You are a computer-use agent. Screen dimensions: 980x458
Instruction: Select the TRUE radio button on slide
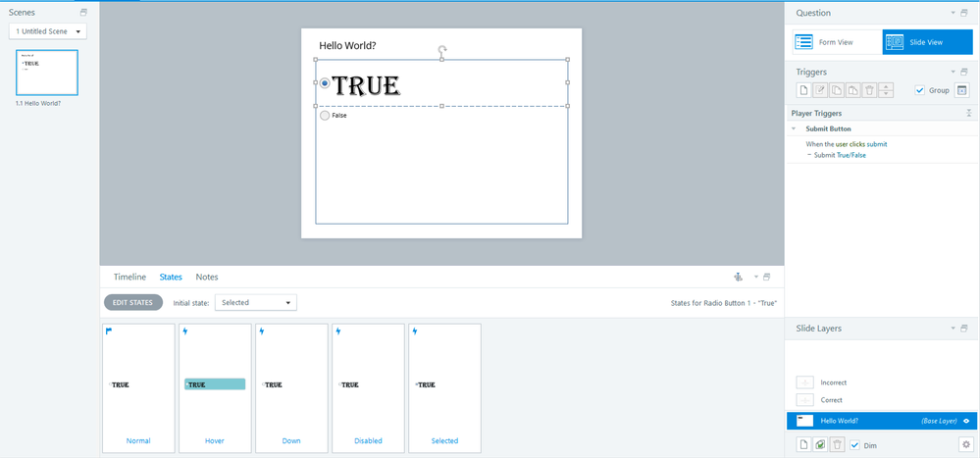coord(325,83)
